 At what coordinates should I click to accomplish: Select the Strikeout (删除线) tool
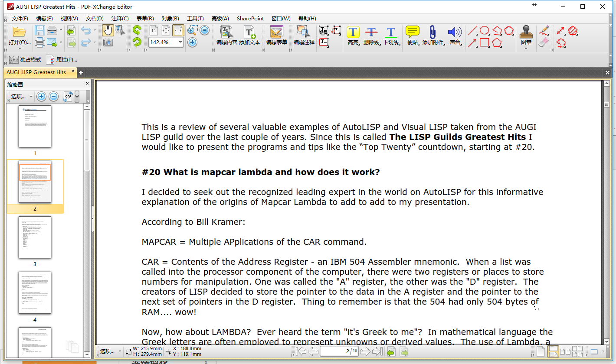point(371,36)
